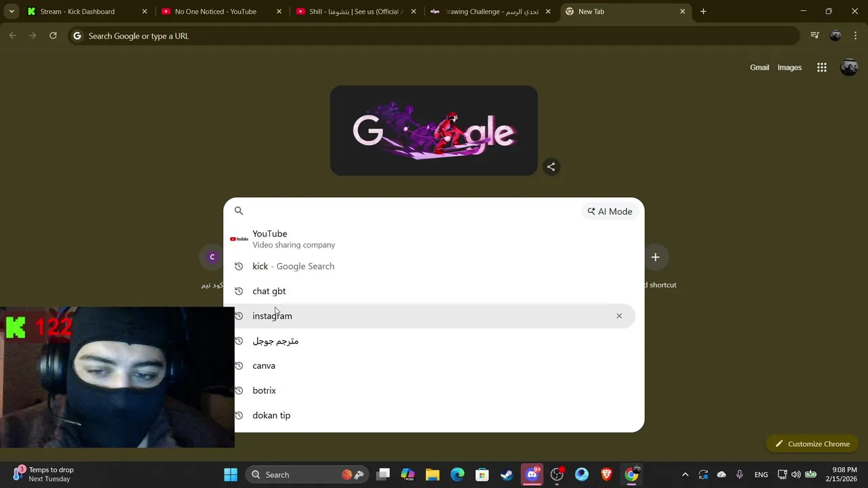Open OBS Studio from the taskbar
This screenshot has width=868, height=488.
557,474
